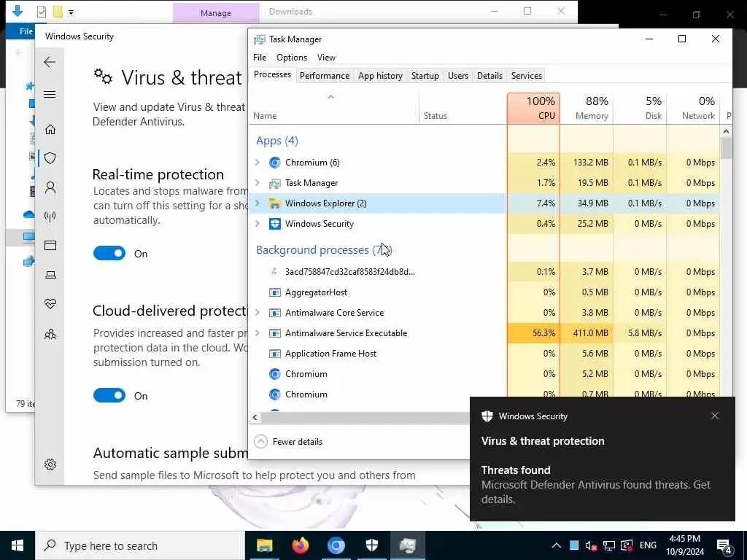747x560 pixels.
Task: Click the muted volume tray icon
Action: [591, 545]
